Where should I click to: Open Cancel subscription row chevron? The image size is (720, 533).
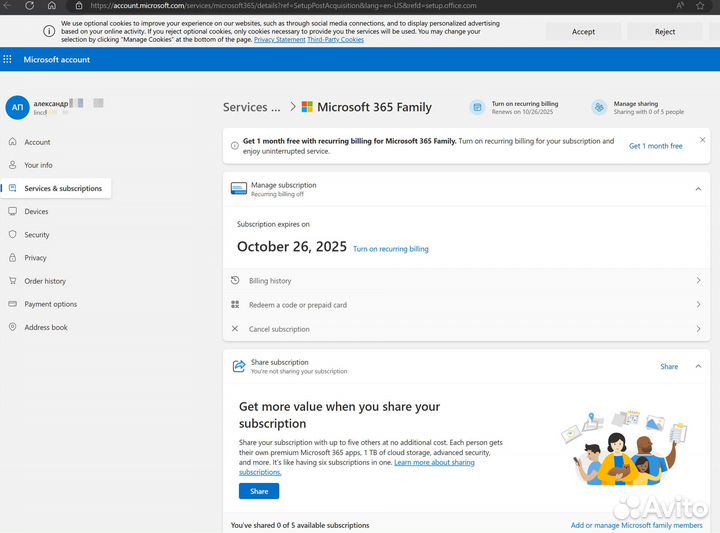coord(698,329)
